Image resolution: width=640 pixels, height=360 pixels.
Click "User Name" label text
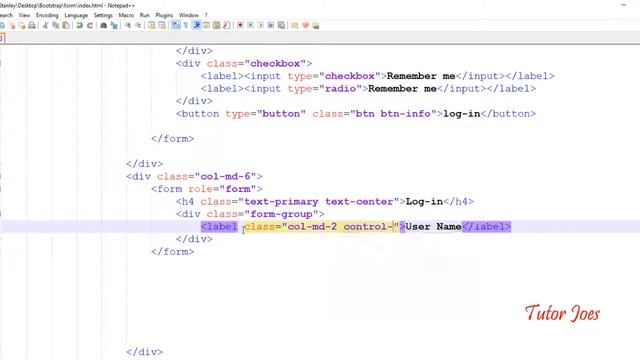click(433, 227)
